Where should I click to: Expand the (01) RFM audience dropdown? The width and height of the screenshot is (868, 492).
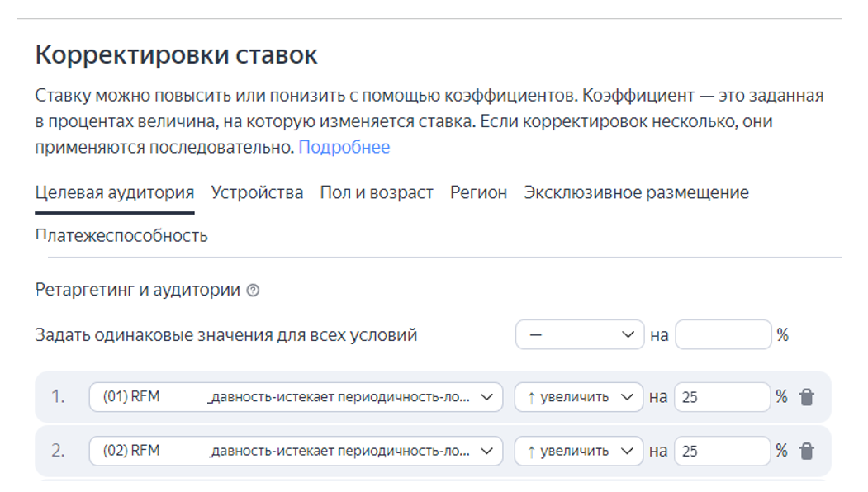point(296,397)
